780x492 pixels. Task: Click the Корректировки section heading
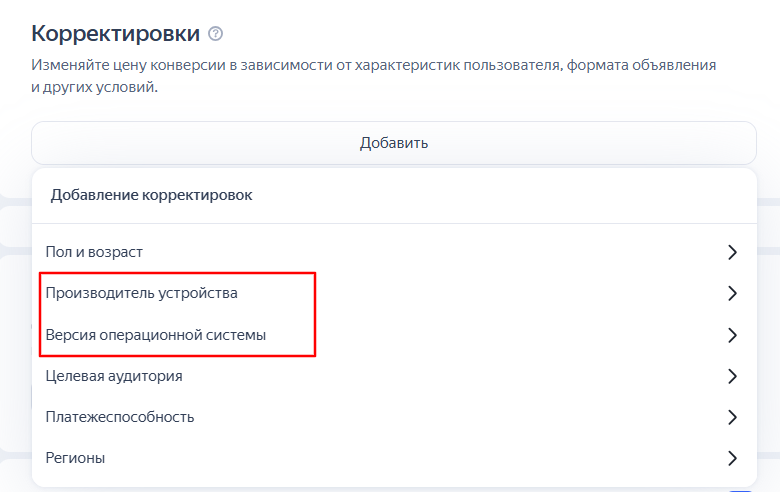click(116, 33)
